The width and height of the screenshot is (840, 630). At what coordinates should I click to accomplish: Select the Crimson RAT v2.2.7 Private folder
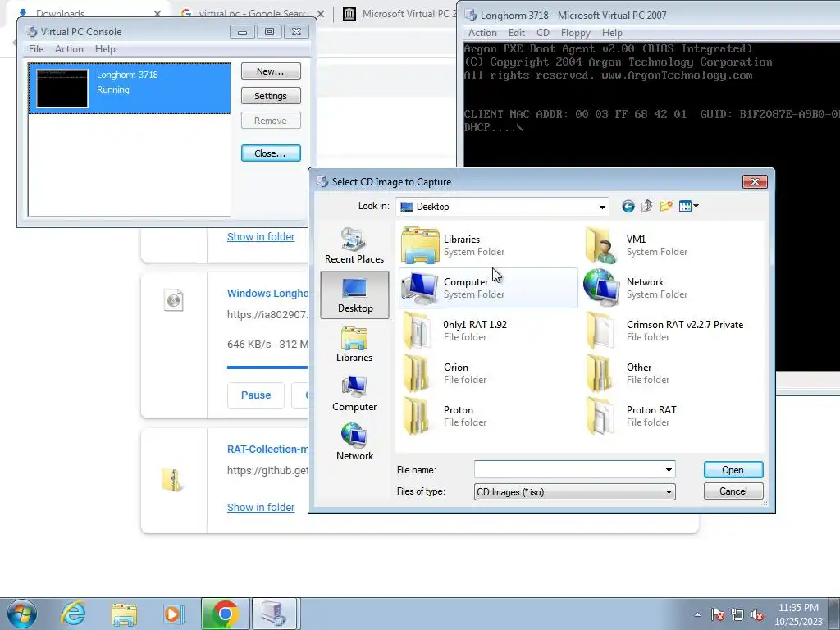[x=671, y=331]
